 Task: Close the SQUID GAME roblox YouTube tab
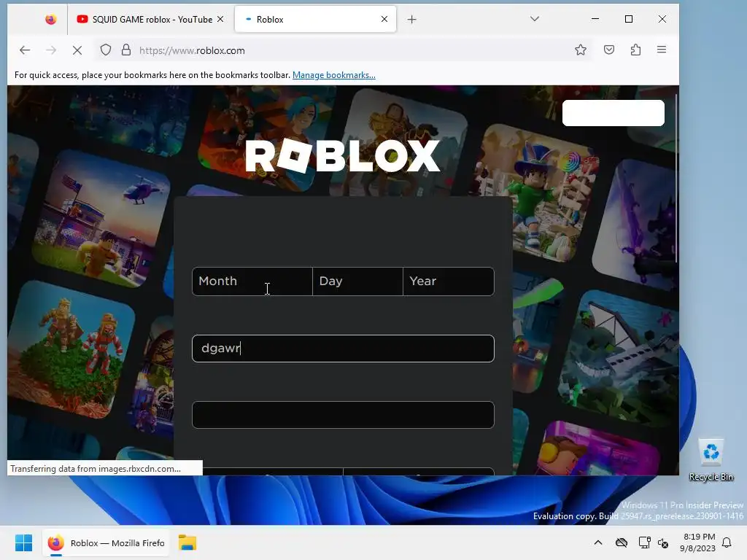point(220,19)
